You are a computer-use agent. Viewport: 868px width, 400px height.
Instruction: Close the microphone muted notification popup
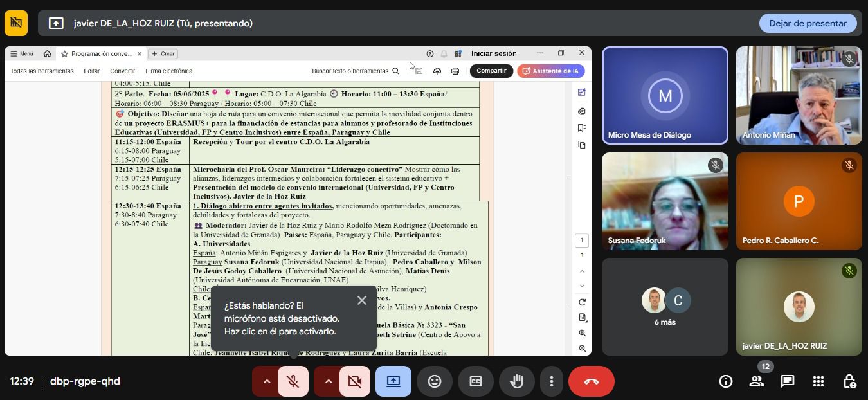coord(362,300)
